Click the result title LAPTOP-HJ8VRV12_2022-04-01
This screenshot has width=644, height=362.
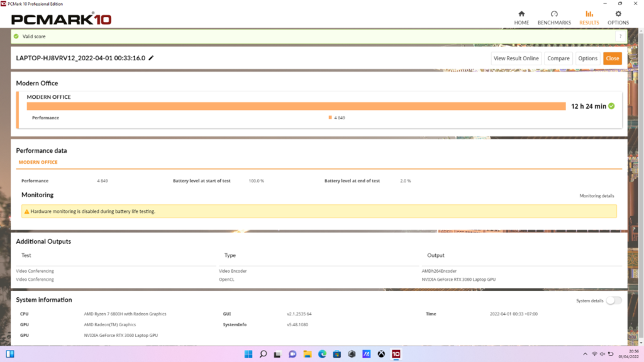[80, 58]
